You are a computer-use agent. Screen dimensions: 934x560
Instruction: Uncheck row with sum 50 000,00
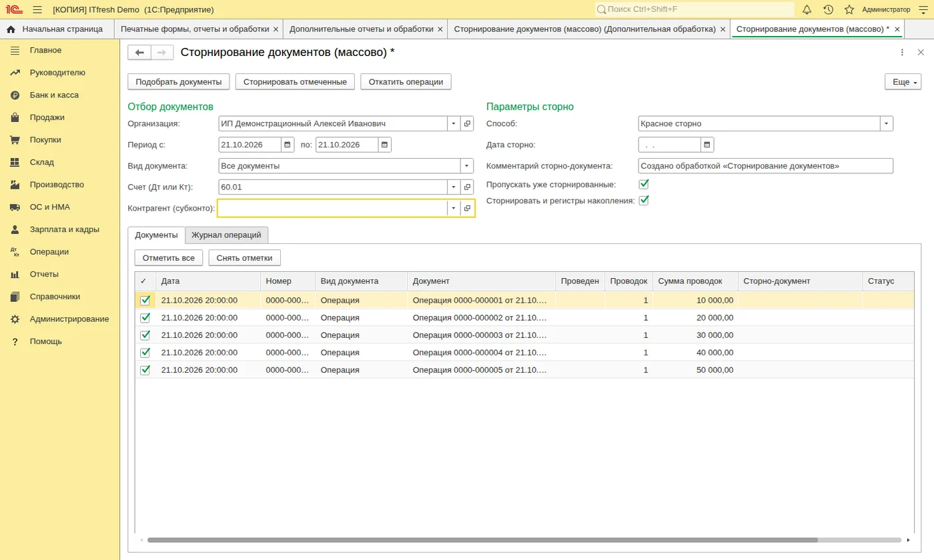(145, 370)
